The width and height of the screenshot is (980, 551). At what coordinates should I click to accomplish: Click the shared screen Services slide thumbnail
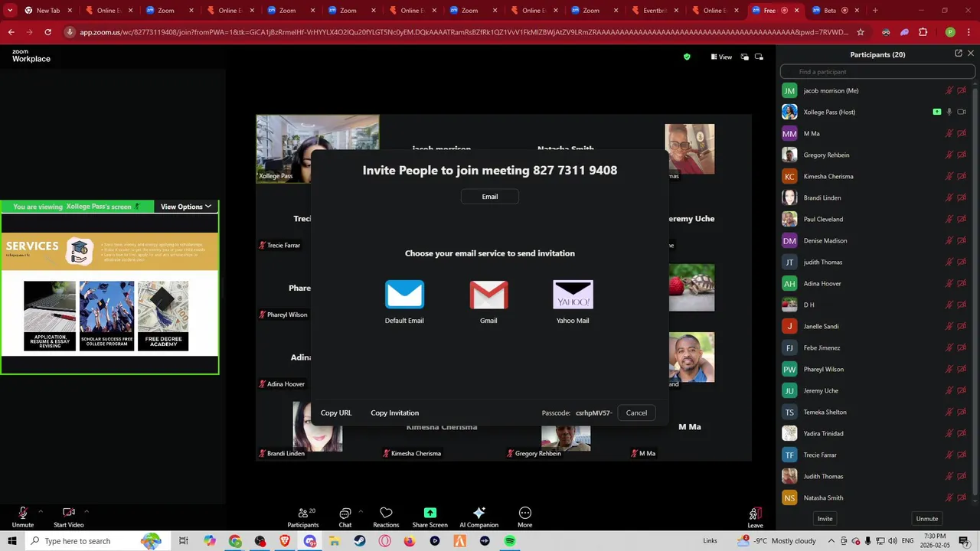click(109, 293)
